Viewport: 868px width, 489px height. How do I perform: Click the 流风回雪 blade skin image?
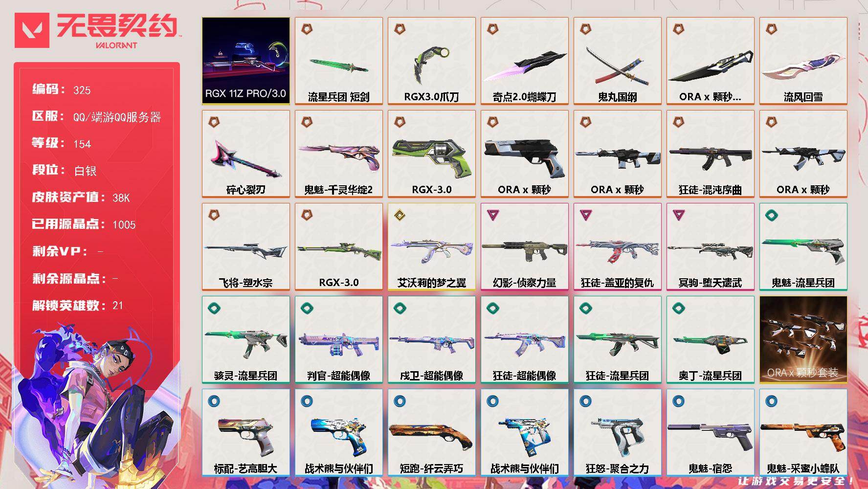click(803, 69)
